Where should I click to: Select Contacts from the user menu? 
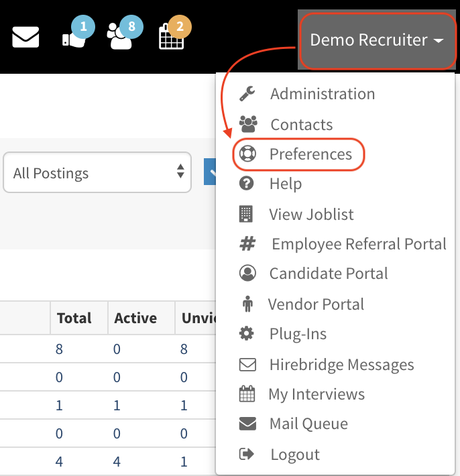(301, 125)
